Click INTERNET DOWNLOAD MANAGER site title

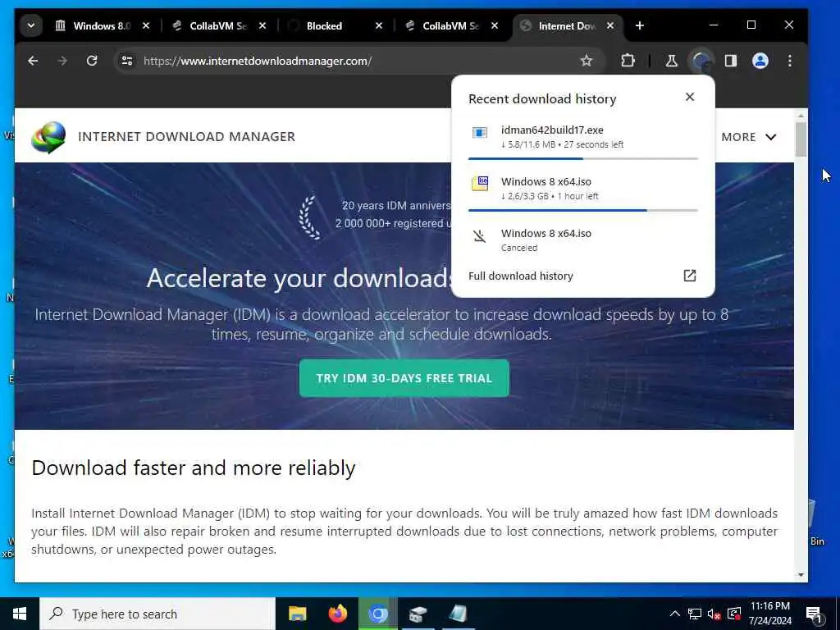pyautogui.click(x=186, y=137)
